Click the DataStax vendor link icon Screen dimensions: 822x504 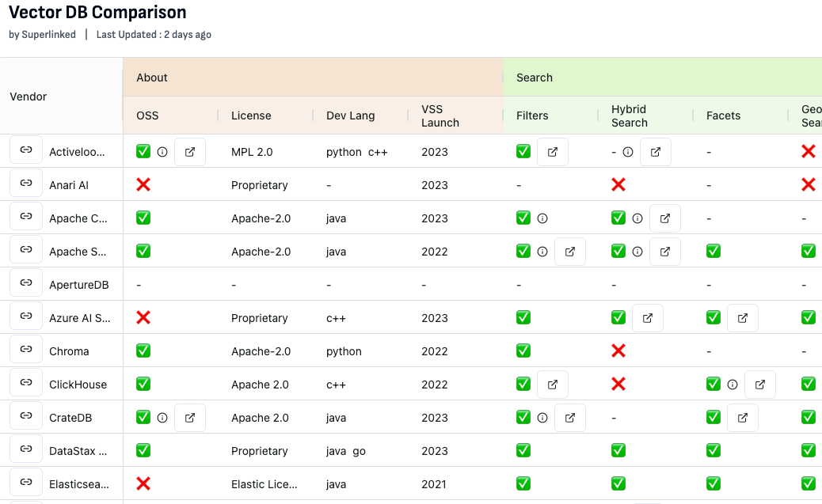25,449
